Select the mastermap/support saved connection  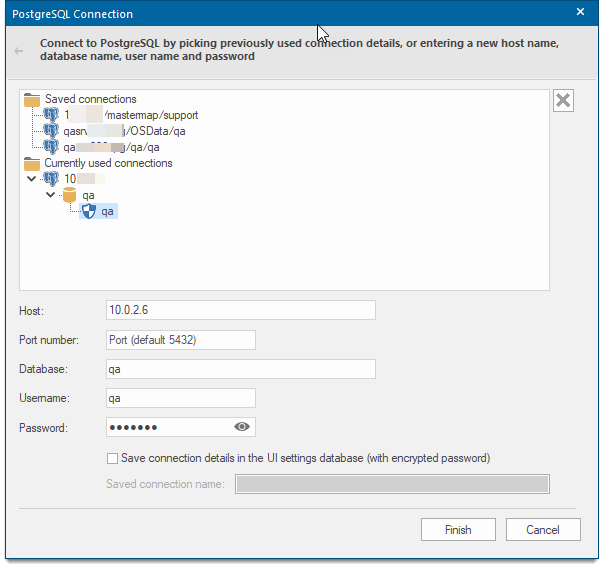[131, 115]
